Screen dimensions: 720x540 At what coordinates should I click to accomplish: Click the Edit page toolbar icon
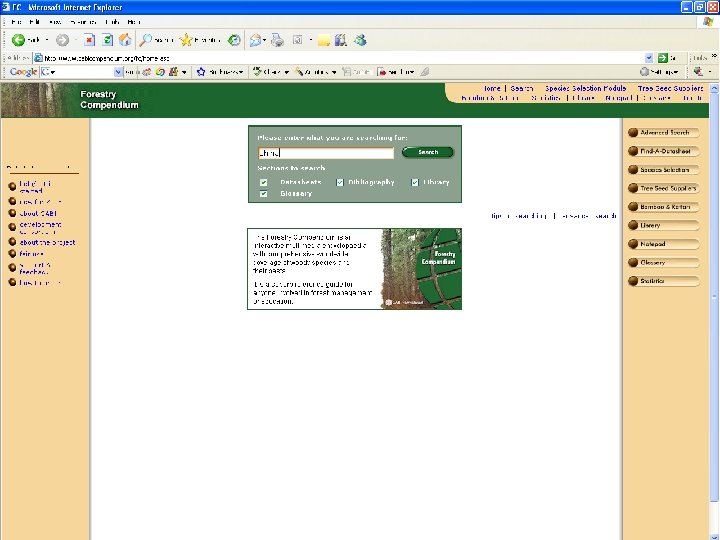pos(298,40)
